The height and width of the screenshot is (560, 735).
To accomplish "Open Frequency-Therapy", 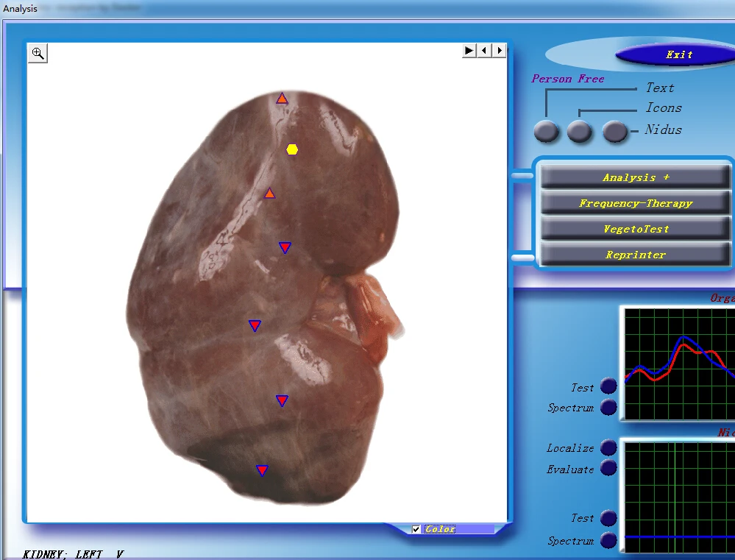I will 636,203.
